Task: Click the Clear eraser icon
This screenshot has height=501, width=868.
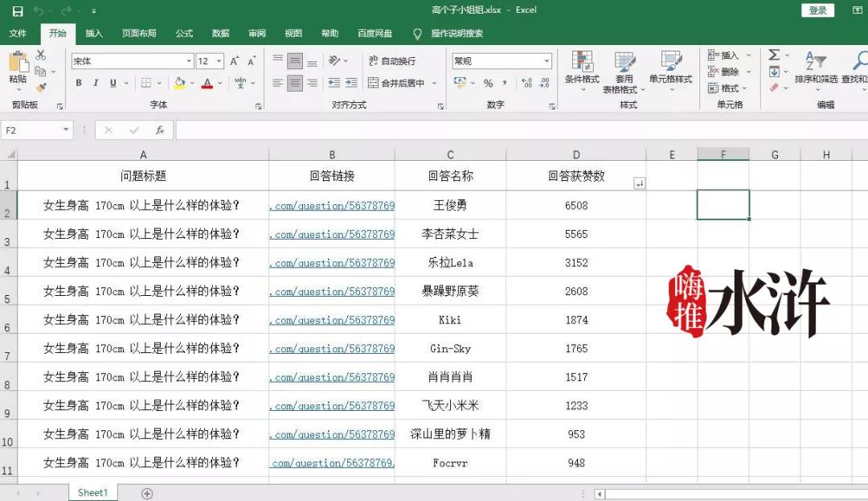Action: click(775, 88)
